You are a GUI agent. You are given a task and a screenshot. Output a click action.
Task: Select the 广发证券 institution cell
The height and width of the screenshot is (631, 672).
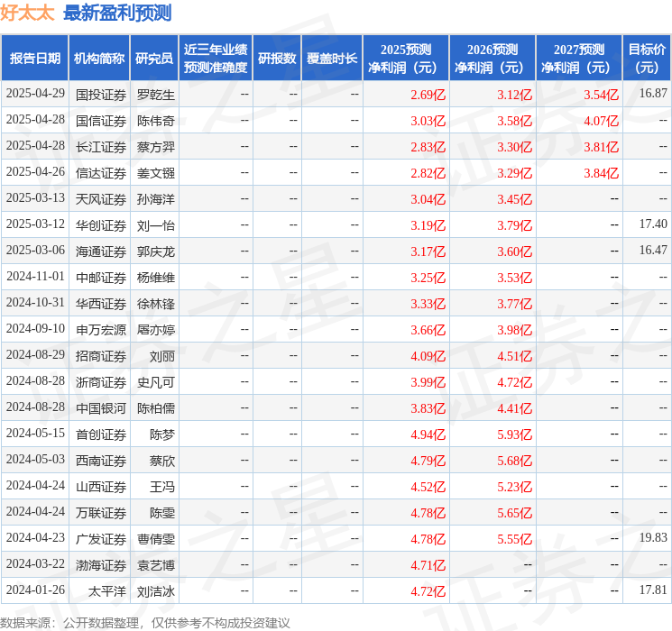pos(101,538)
